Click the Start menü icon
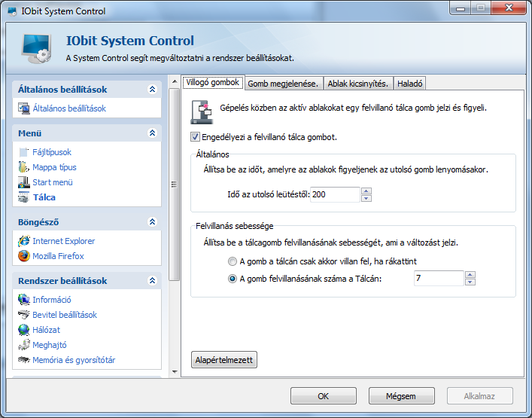 (x=24, y=182)
